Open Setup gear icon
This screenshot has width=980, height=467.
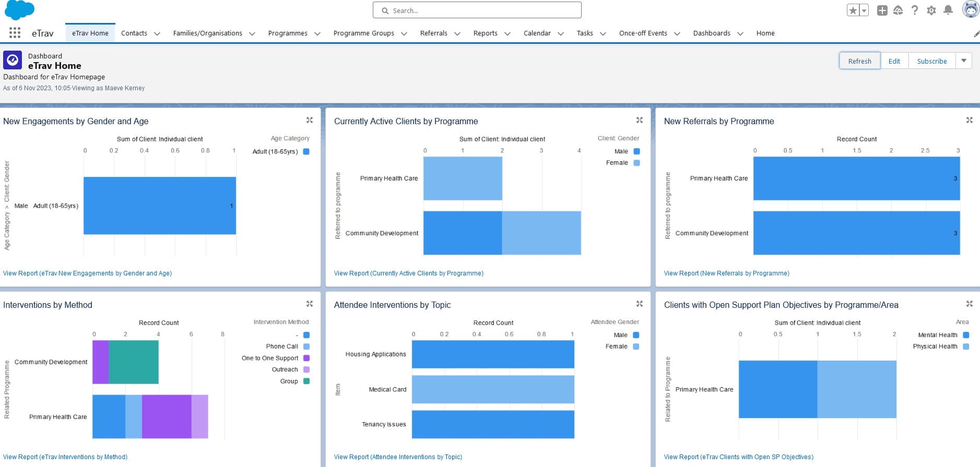click(931, 10)
